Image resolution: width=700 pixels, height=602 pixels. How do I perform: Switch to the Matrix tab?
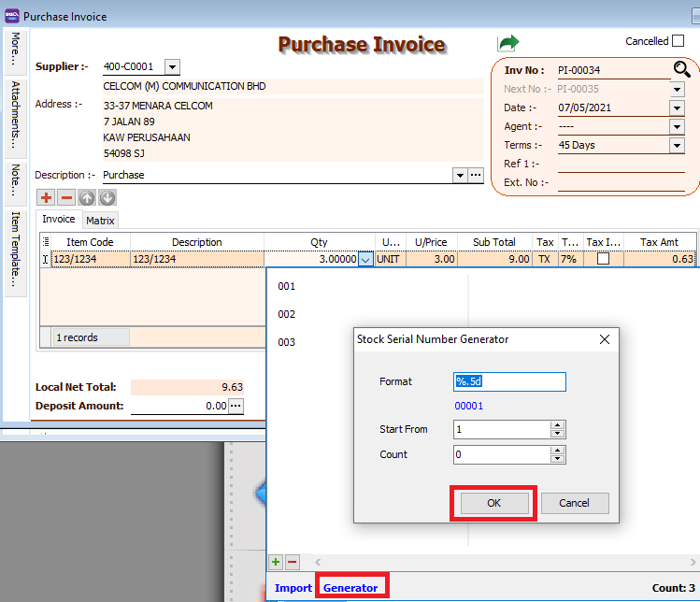[x=100, y=221]
